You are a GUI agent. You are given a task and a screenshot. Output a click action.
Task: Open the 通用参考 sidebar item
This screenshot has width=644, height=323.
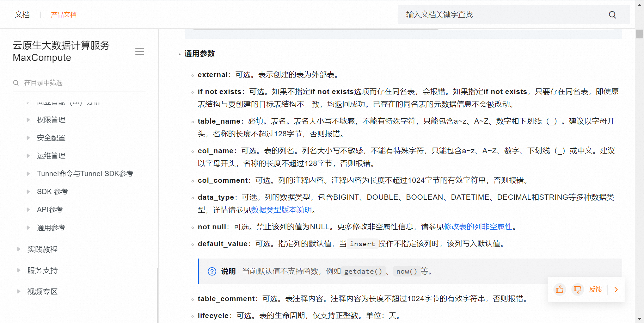(x=51, y=228)
